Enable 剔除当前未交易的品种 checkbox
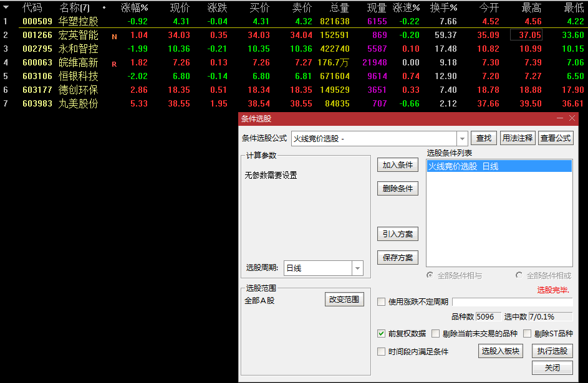 435,334
